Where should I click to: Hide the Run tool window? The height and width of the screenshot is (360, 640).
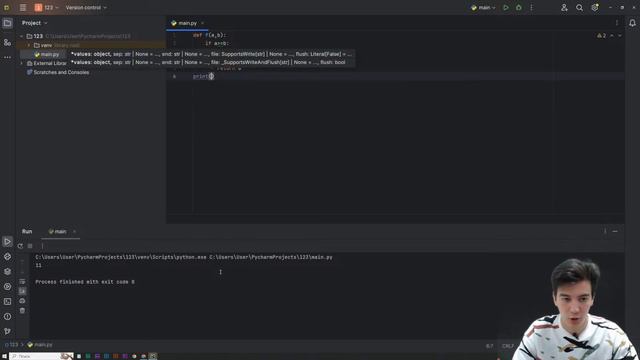pos(615,231)
